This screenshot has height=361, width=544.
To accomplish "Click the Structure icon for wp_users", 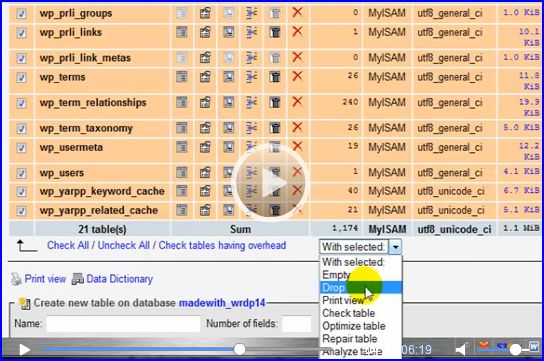I will [205, 172].
